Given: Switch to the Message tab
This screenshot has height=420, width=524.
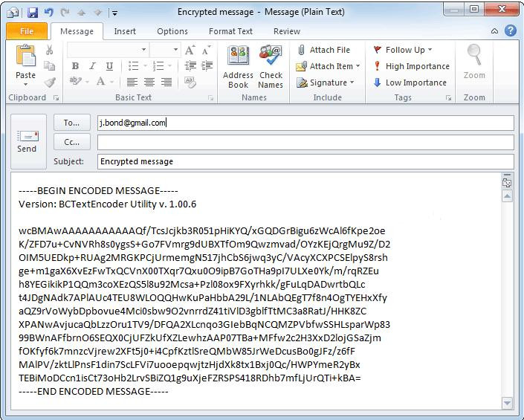Looking at the screenshot, I should point(77,31).
